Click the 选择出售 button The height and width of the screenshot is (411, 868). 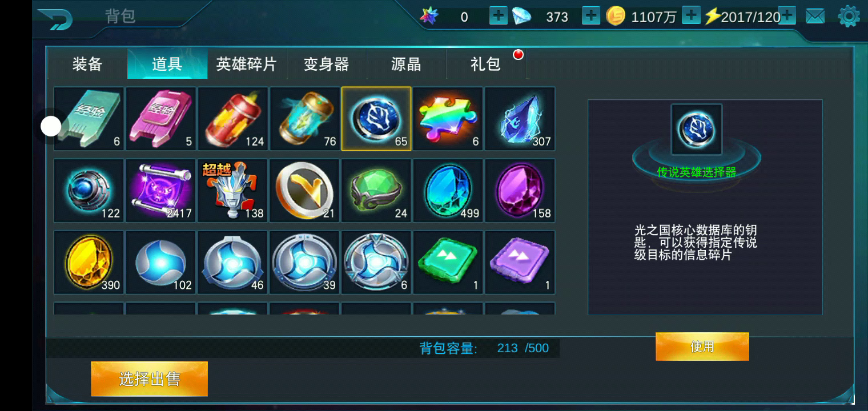pos(149,379)
